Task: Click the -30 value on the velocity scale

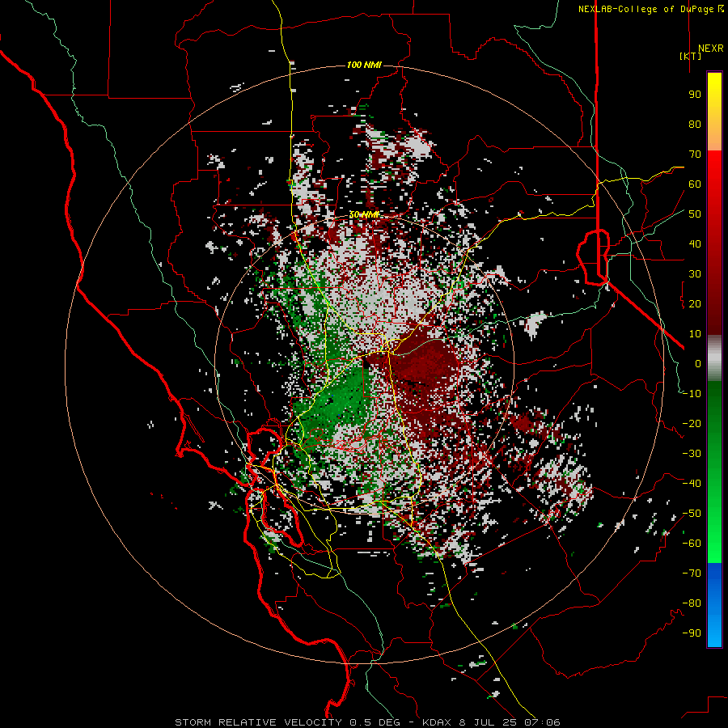Action: coord(692,454)
